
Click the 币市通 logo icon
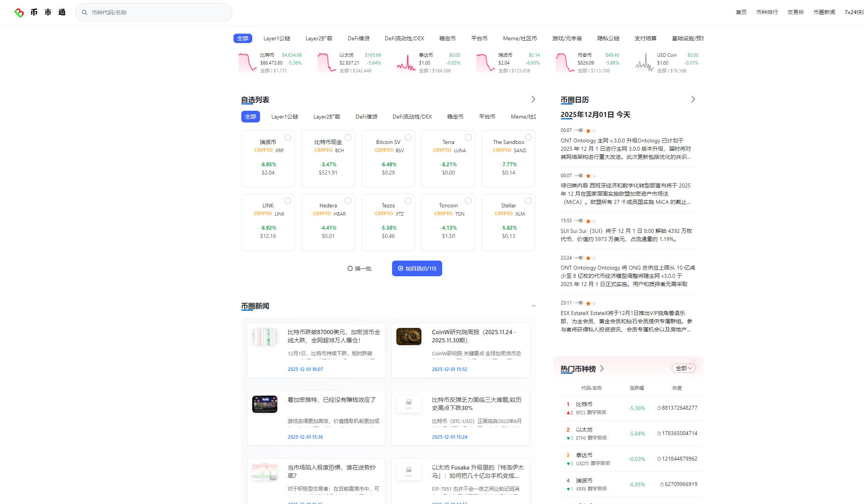[18, 12]
